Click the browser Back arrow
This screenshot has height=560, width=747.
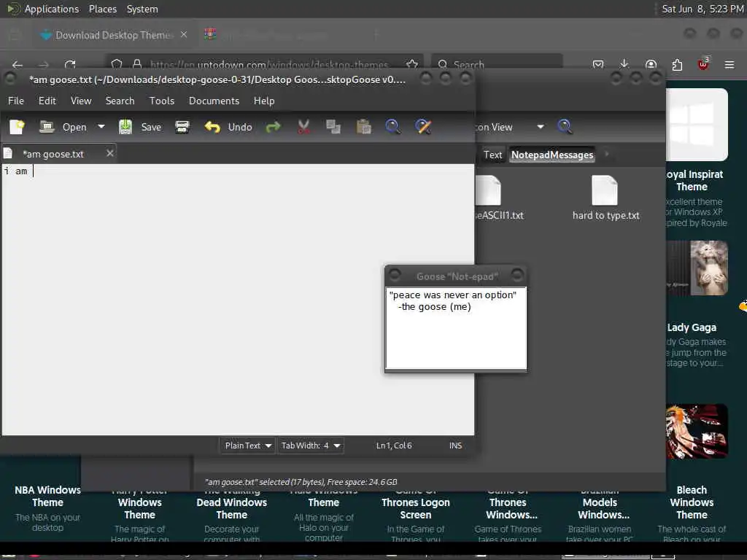(18, 65)
